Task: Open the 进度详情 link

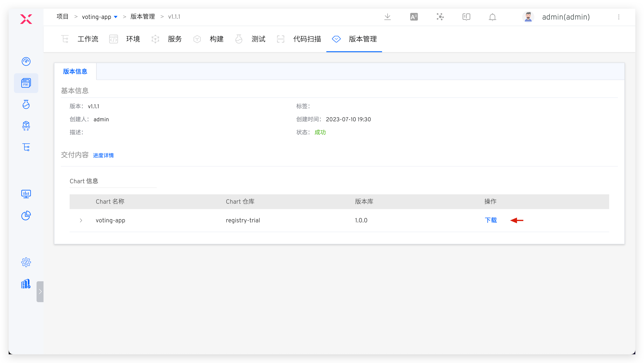Action: click(103, 155)
